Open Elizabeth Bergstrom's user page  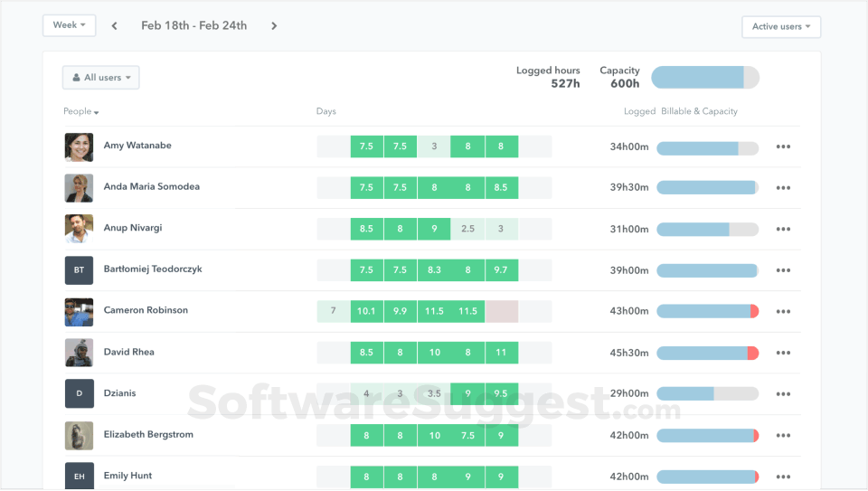coord(147,435)
